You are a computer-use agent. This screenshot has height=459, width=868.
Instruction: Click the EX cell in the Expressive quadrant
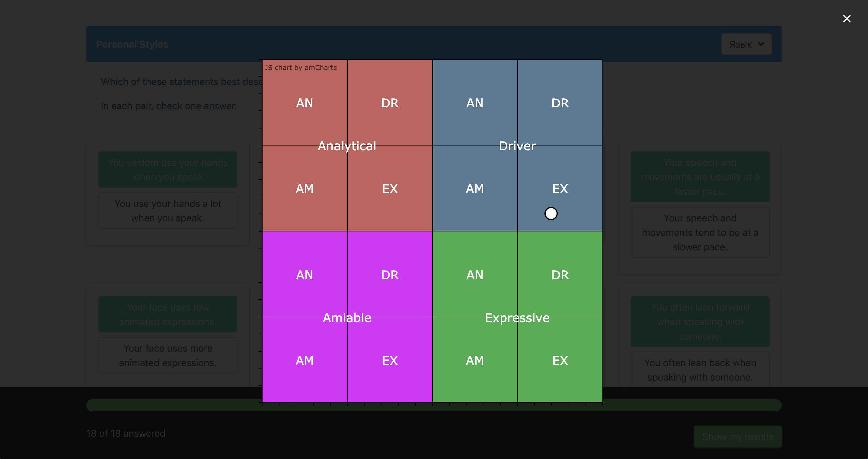(x=560, y=361)
